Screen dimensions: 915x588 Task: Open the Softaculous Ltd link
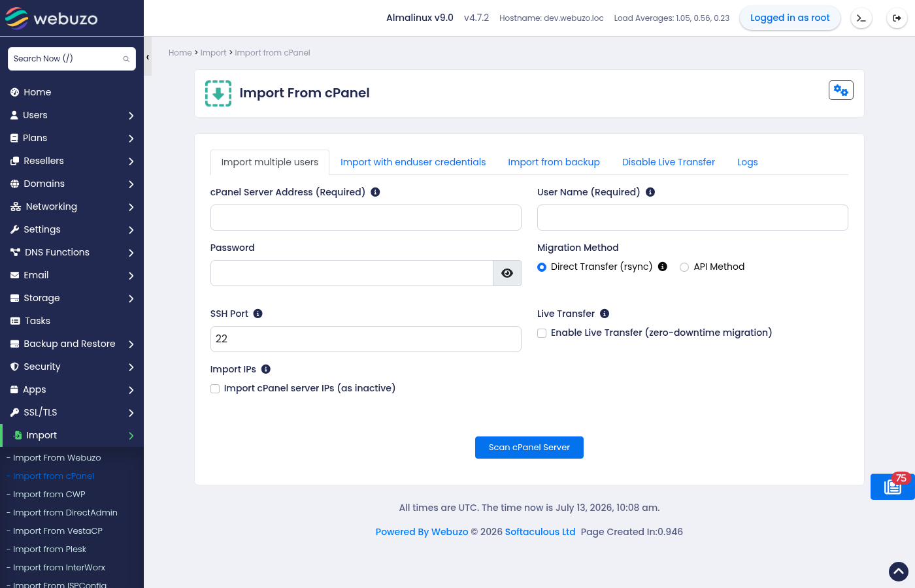point(541,532)
